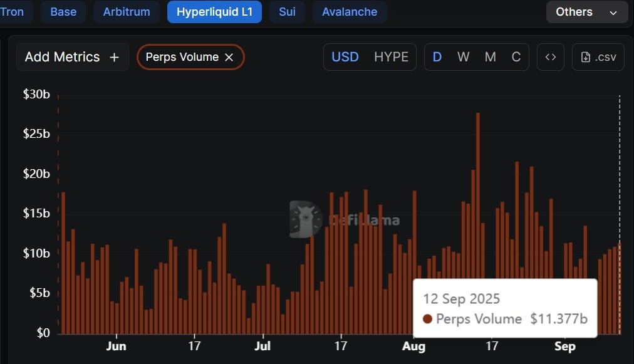Select the C cumulative interval icon
The width and height of the screenshot is (634, 364).
click(516, 56)
